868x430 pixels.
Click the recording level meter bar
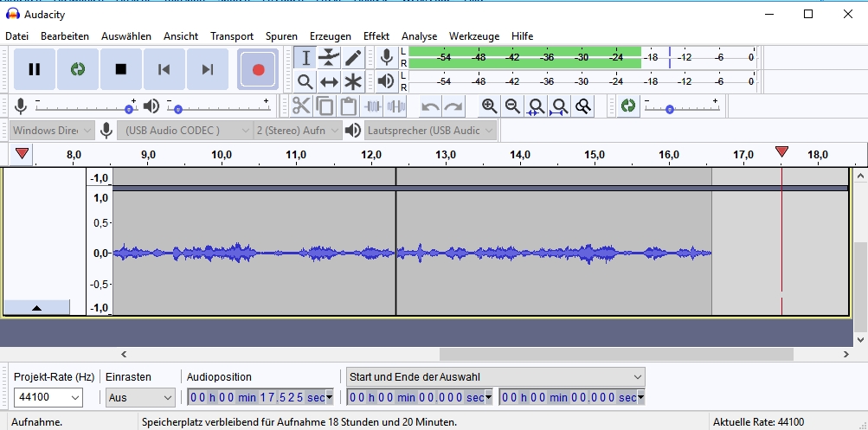pyautogui.click(x=582, y=57)
